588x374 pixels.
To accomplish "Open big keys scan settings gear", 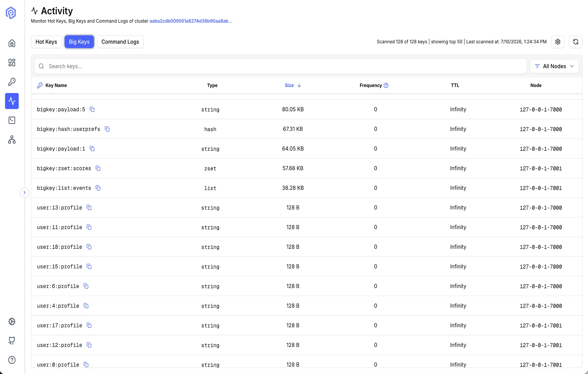I will [x=558, y=42].
